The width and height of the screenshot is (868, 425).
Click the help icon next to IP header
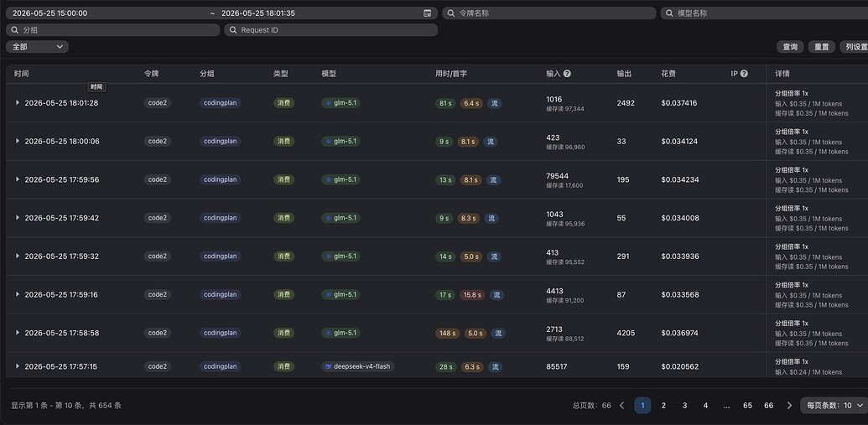744,74
